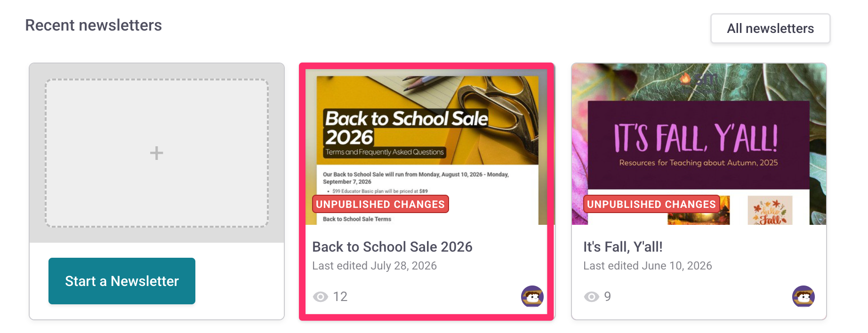Click the It's Fall, Y'all! newsletter title
Viewport: 868px width, 333px height.
tap(623, 247)
